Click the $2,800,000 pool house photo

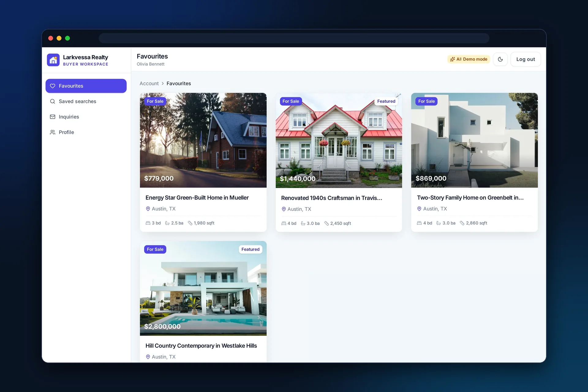203,288
